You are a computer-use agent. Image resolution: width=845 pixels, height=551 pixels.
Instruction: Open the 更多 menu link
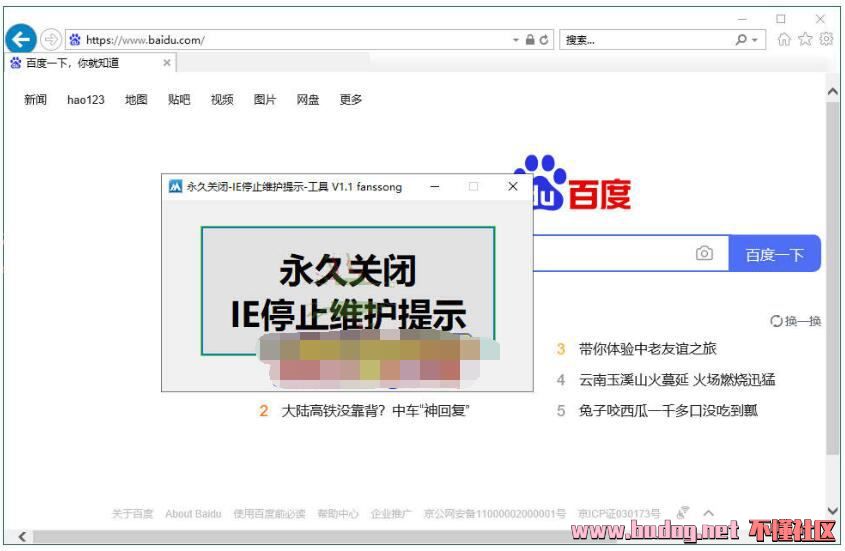click(x=351, y=100)
